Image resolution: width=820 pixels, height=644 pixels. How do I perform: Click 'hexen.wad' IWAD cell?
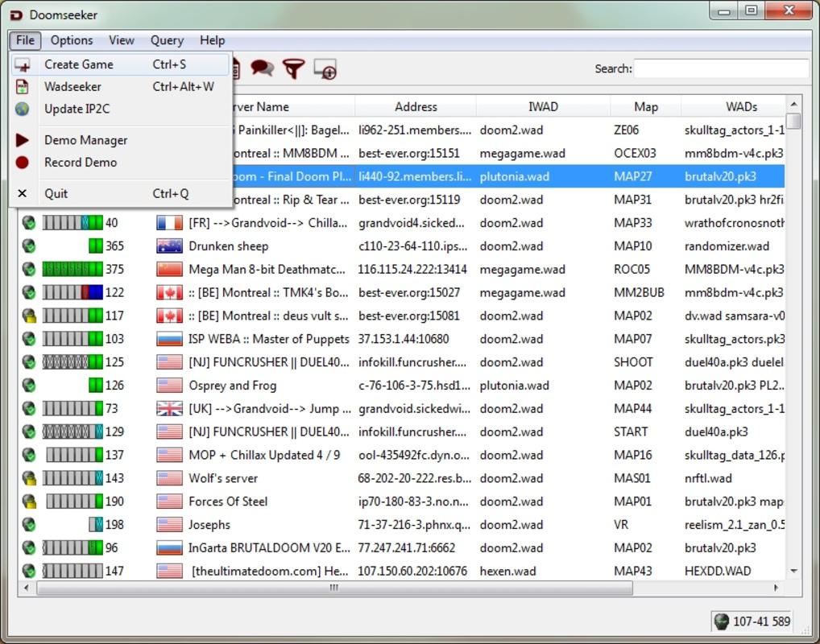coord(507,572)
